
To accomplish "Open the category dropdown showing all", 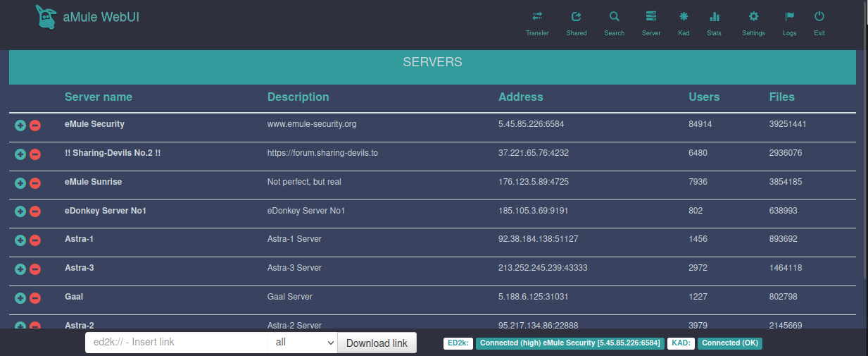I will click(304, 343).
